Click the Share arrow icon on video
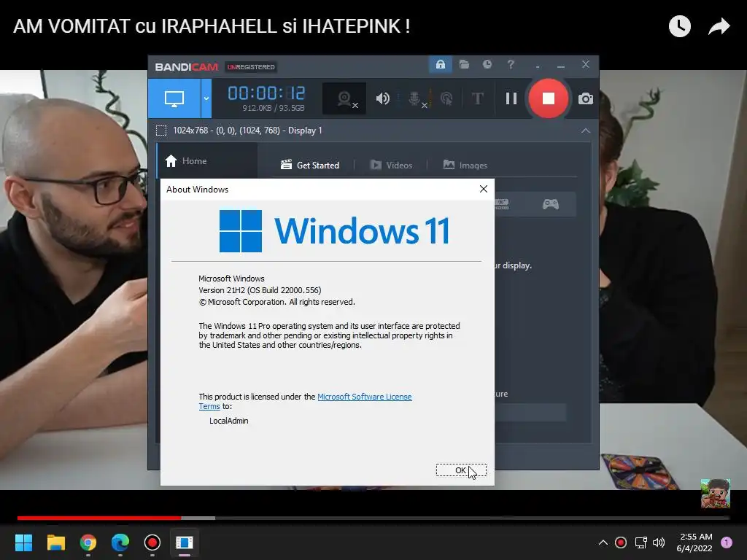Screen dimensions: 747x560 point(719,26)
